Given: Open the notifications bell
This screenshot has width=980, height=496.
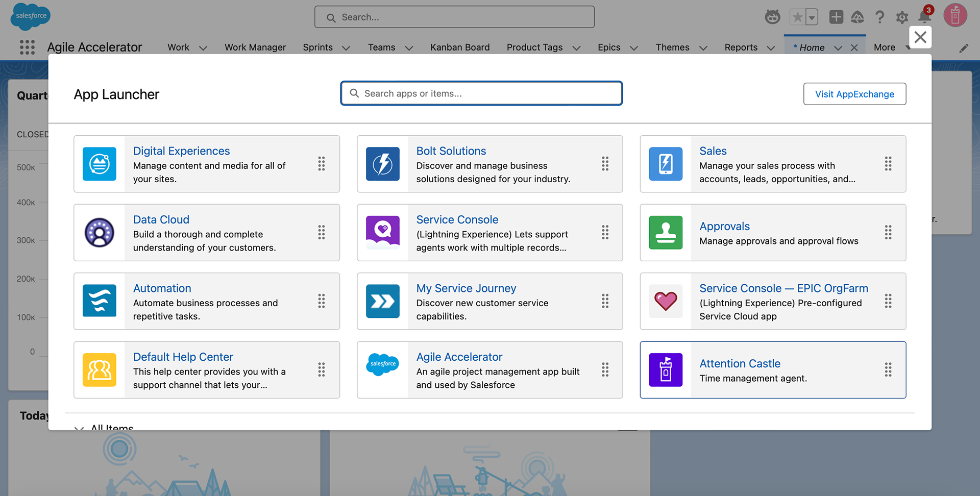Looking at the screenshot, I should [x=925, y=16].
